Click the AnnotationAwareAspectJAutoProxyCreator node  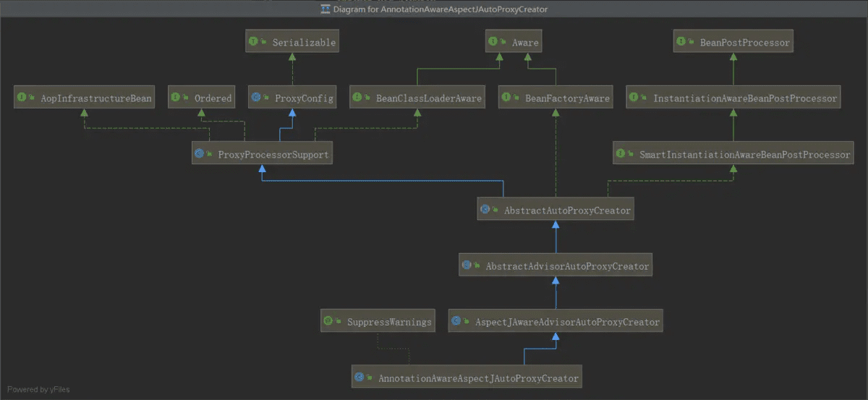tap(467, 377)
